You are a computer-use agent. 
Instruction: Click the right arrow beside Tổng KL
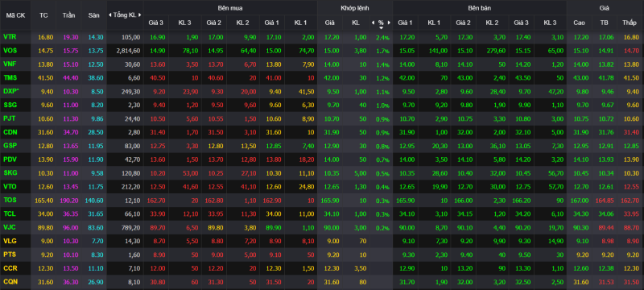(139, 15)
